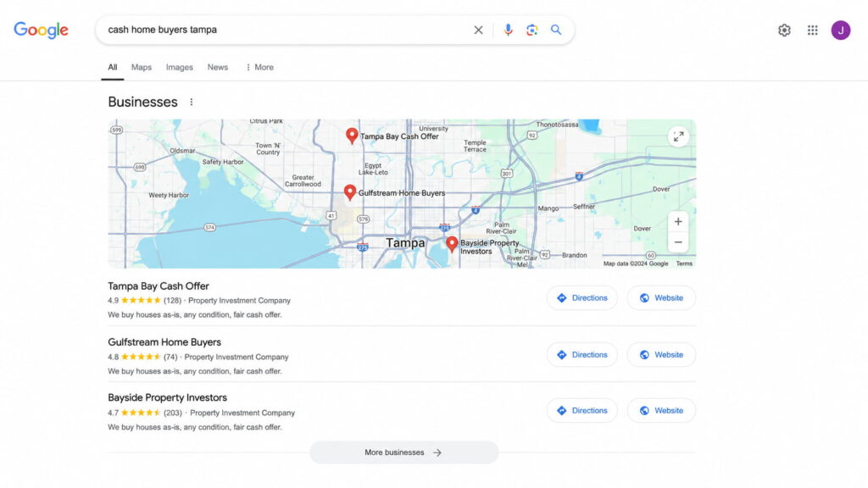
Task: Switch to the Maps tab
Action: click(142, 67)
